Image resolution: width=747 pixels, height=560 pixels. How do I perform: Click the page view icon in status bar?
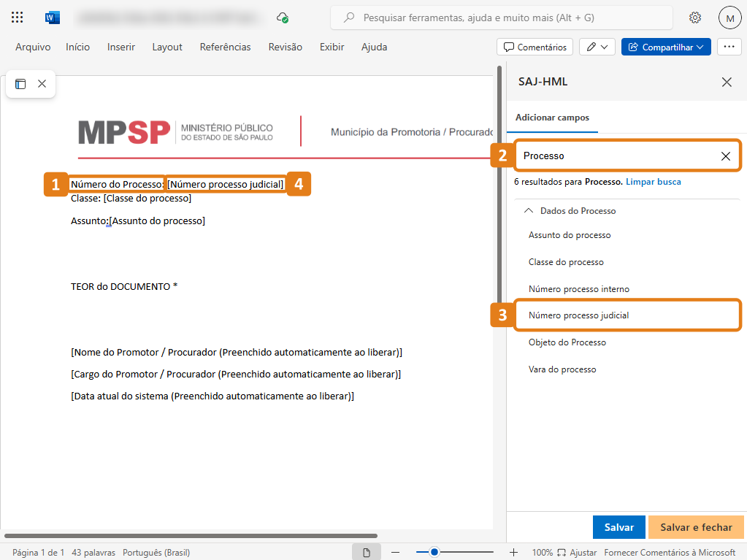point(367,553)
